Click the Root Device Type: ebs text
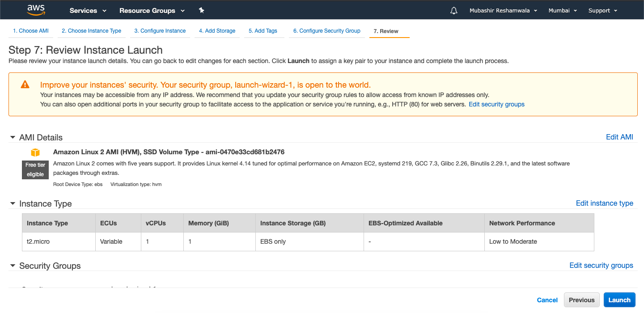644x313 pixels. 78,184
